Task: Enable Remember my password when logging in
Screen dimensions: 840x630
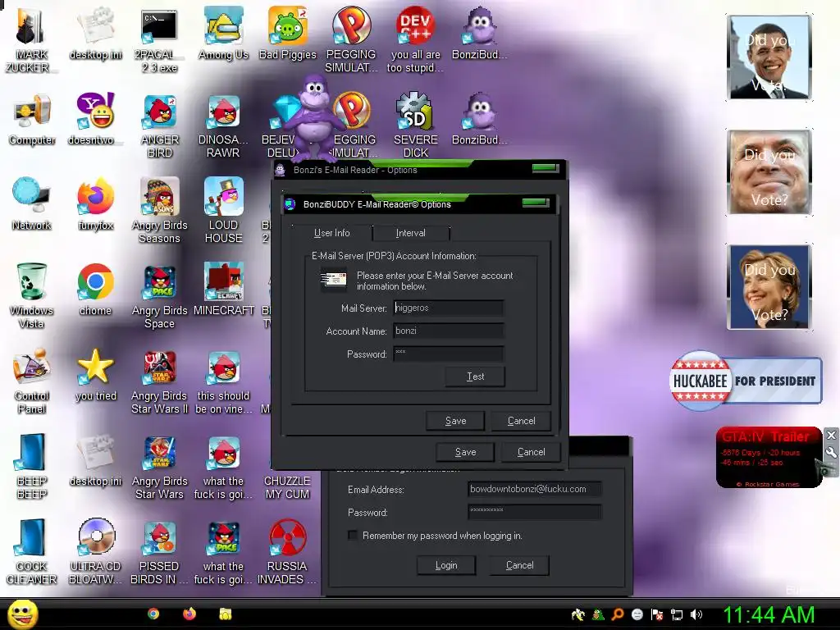Action: coord(353,535)
